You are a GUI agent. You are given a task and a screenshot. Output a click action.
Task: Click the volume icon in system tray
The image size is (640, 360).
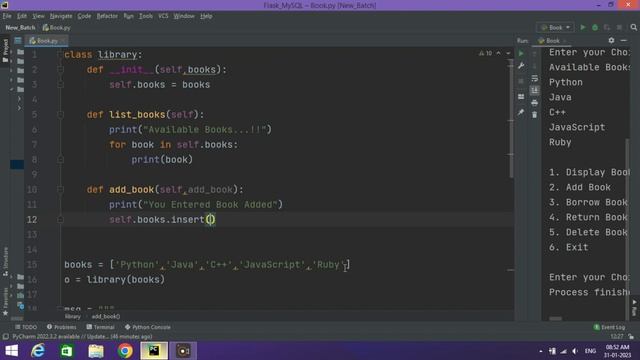coord(575,351)
